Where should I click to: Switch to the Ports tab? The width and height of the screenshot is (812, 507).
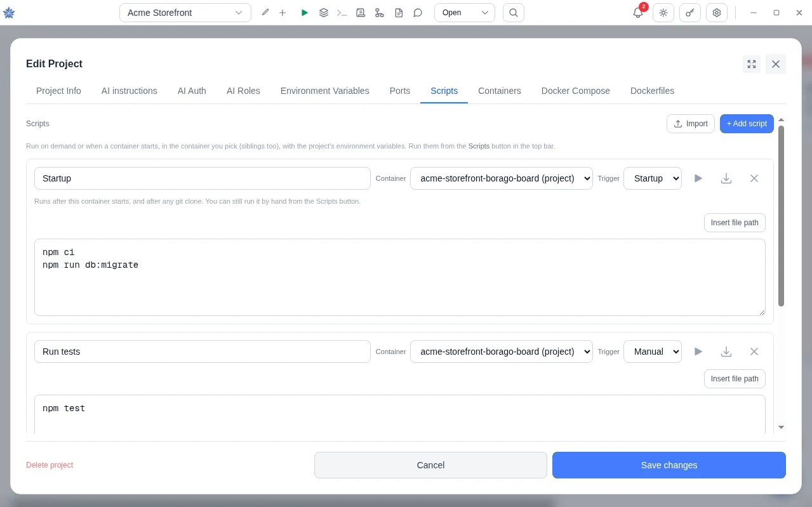point(400,91)
